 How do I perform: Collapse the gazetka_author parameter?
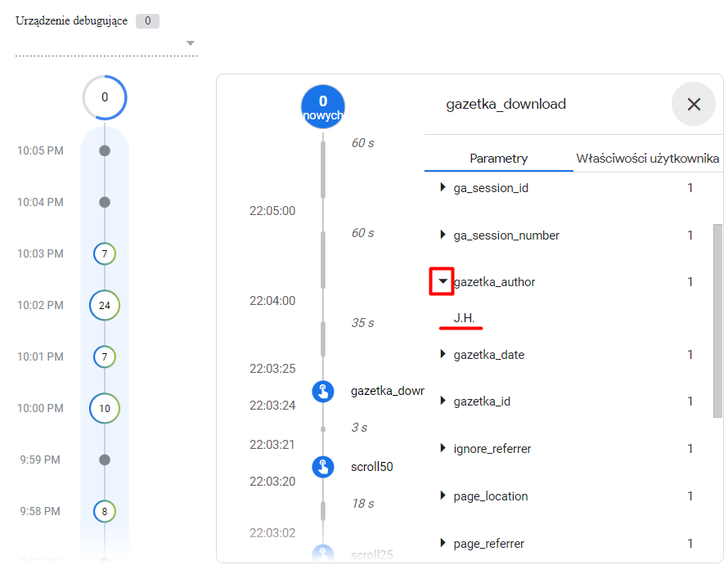[x=443, y=281]
